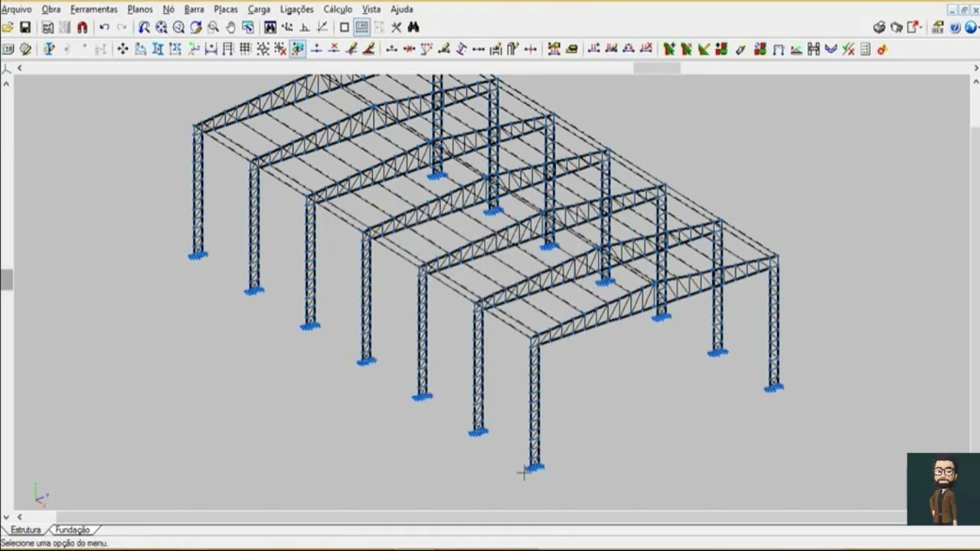
Task: Open the Obra menu
Action: (x=51, y=9)
